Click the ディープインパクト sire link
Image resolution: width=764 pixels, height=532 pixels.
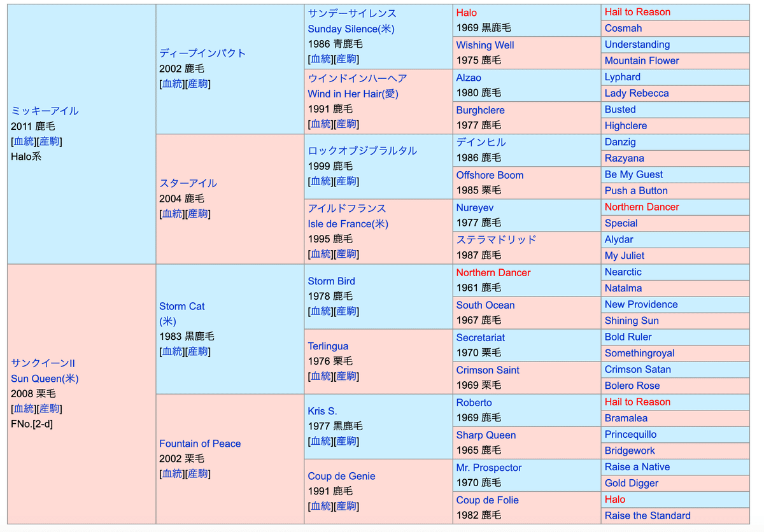pyautogui.click(x=202, y=53)
